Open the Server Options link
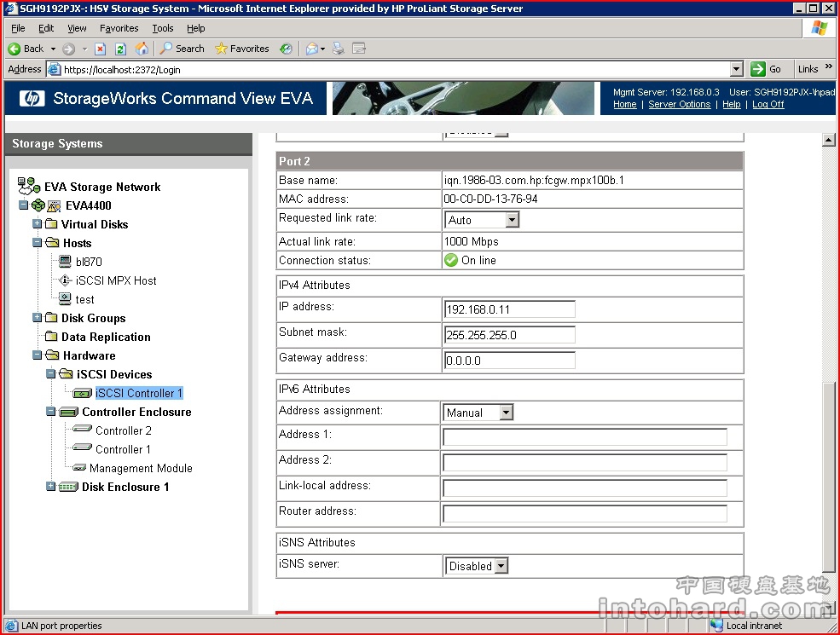Viewport: 840px width, 635px height. click(x=680, y=104)
